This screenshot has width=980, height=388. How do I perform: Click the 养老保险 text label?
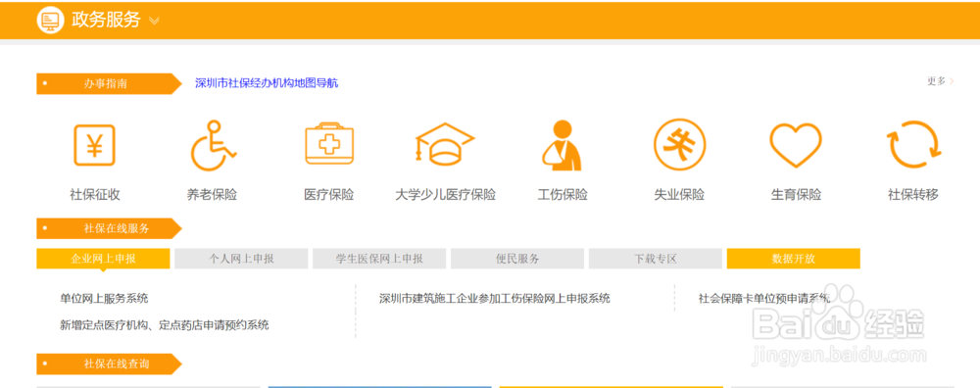pos(212,194)
